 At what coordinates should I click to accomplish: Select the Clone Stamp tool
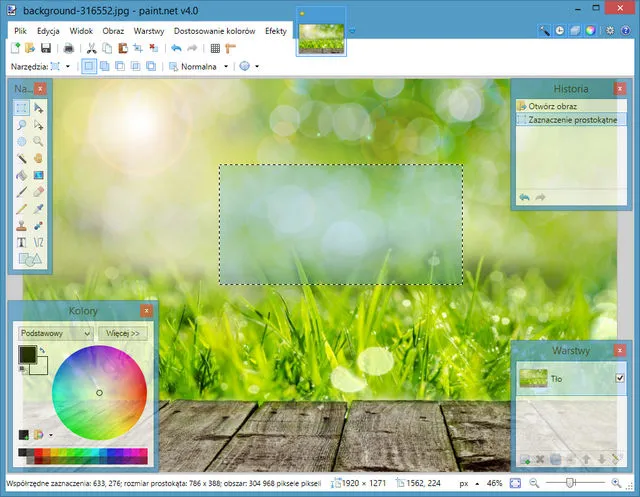22,225
